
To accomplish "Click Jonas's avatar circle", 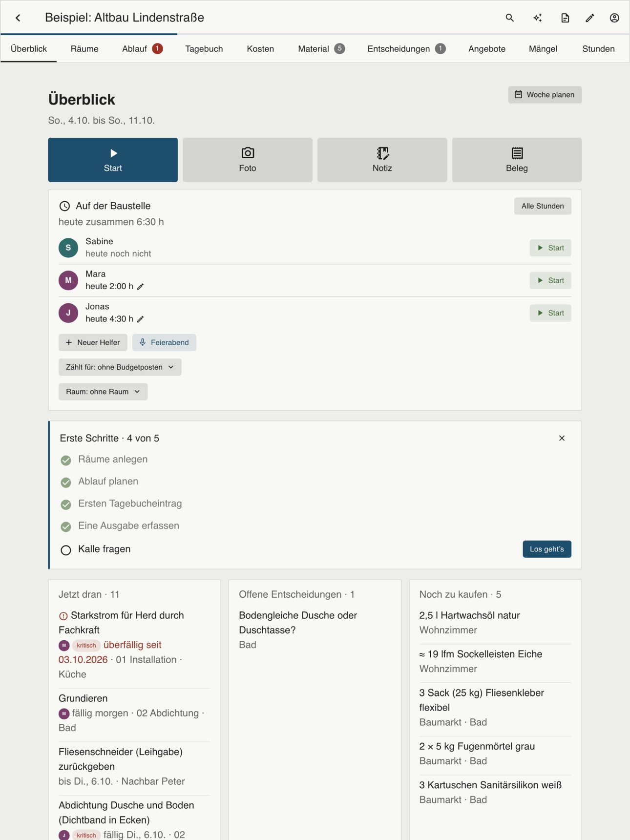I will tap(68, 313).
